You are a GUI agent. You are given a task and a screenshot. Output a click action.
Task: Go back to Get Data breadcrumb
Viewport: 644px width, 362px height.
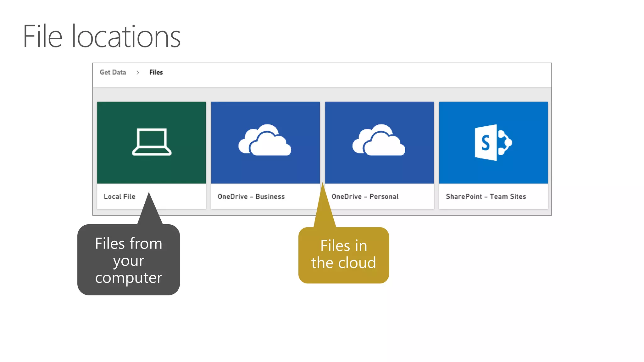(113, 72)
